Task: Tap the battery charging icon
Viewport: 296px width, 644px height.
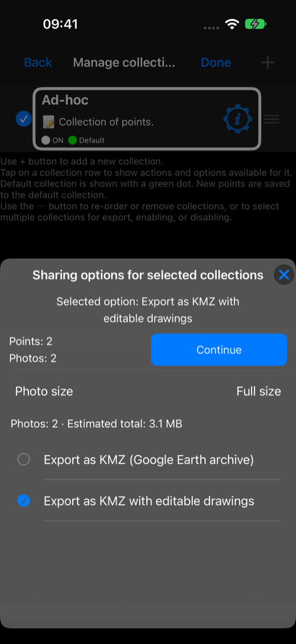Action: (x=255, y=24)
